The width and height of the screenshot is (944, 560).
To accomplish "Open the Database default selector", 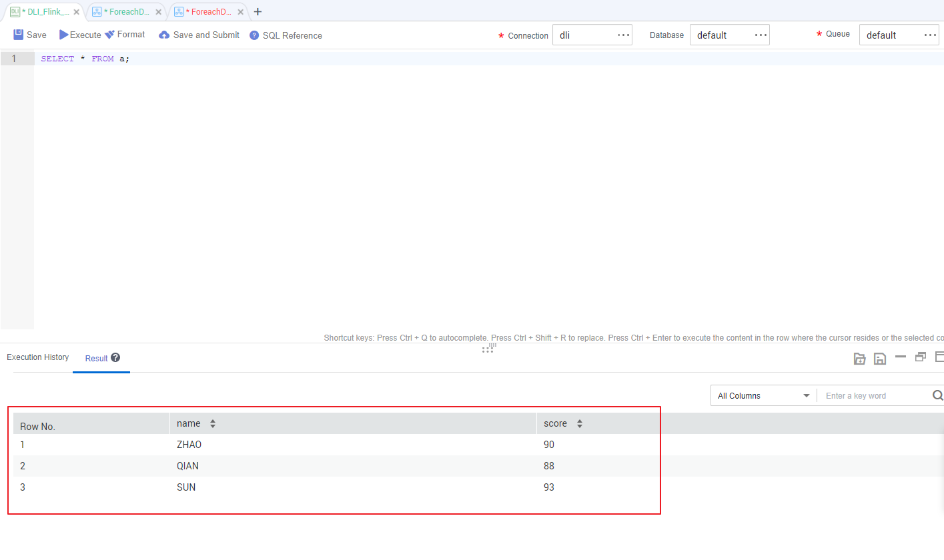I will (x=729, y=35).
